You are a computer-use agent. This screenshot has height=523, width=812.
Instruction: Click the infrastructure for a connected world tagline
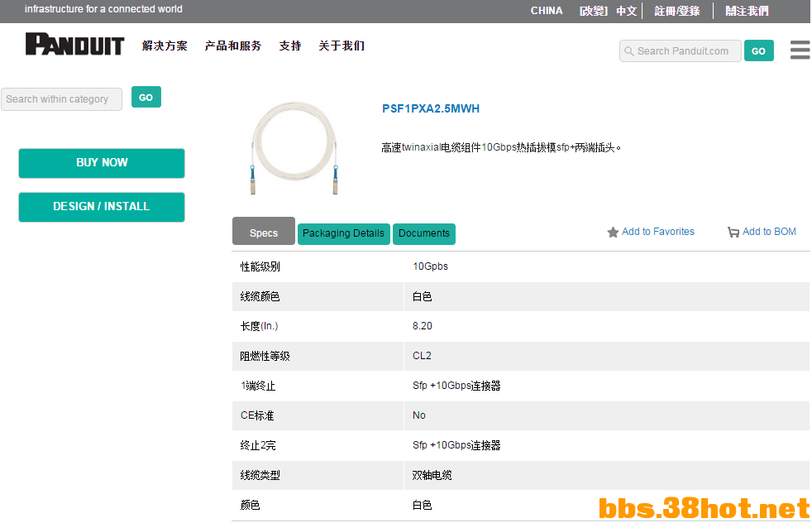click(x=103, y=9)
